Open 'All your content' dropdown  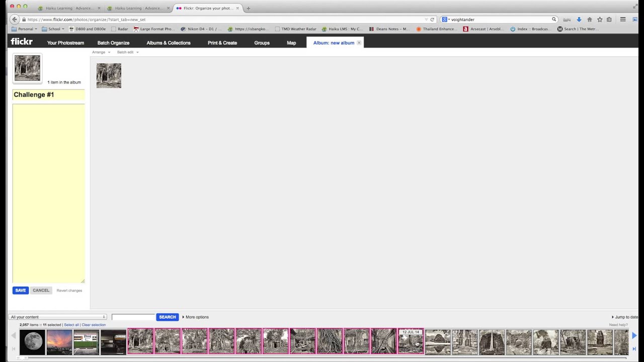(x=58, y=317)
